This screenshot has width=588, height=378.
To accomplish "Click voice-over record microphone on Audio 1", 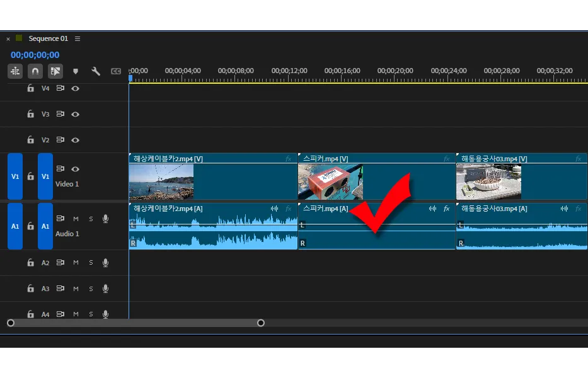I will point(105,219).
